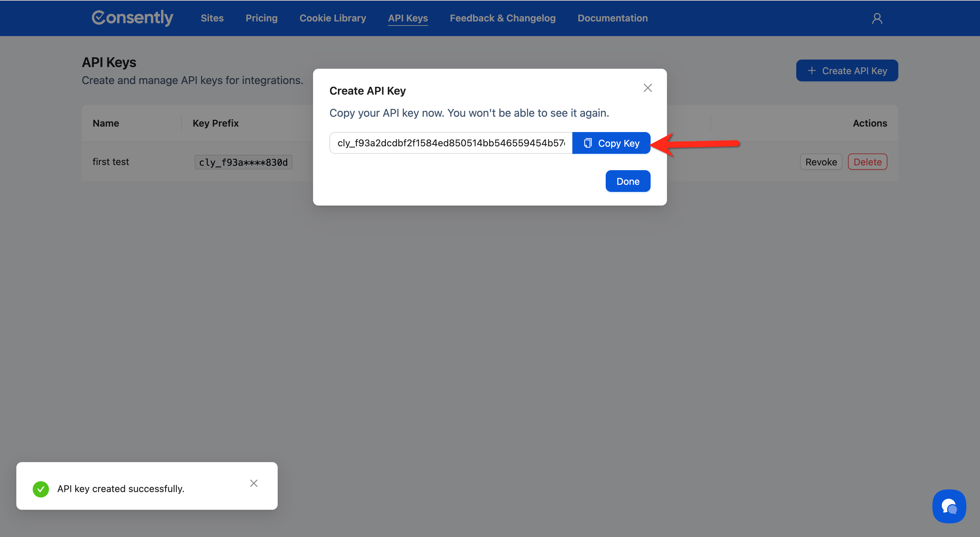
Task: Click the green success checkmark icon
Action: click(41, 489)
